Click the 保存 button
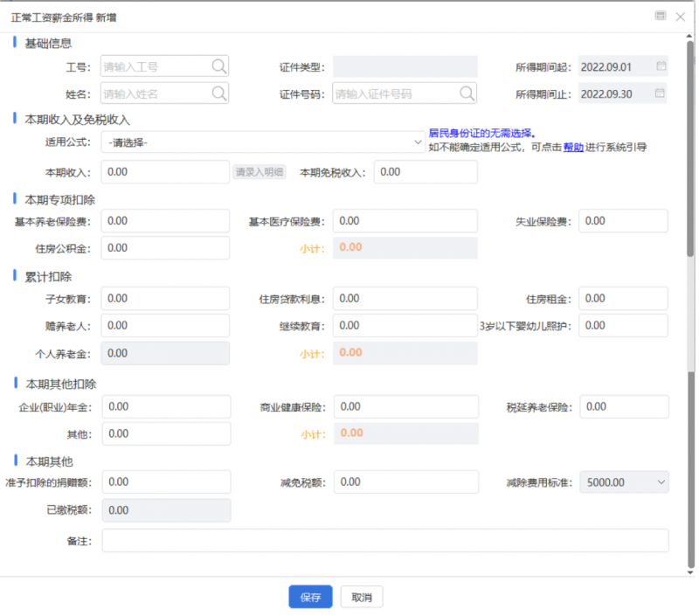 (310, 597)
